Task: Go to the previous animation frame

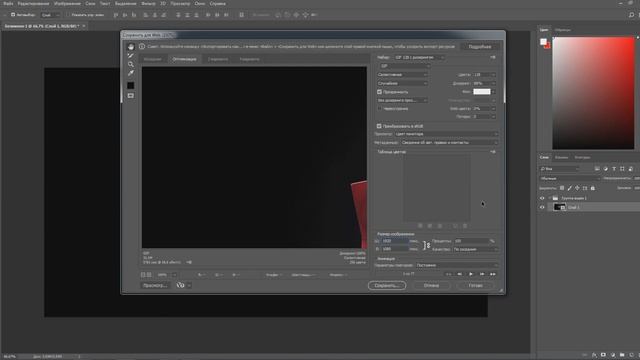Action: coord(460,274)
